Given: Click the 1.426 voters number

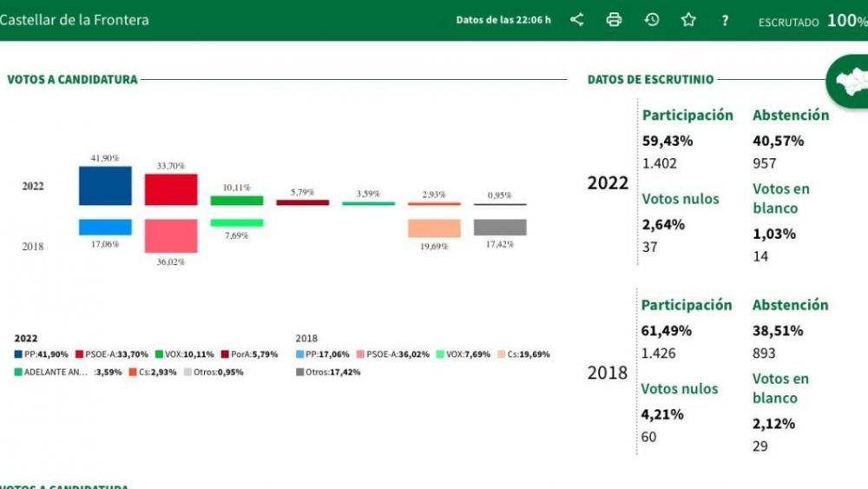Looking at the screenshot, I should (658, 354).
